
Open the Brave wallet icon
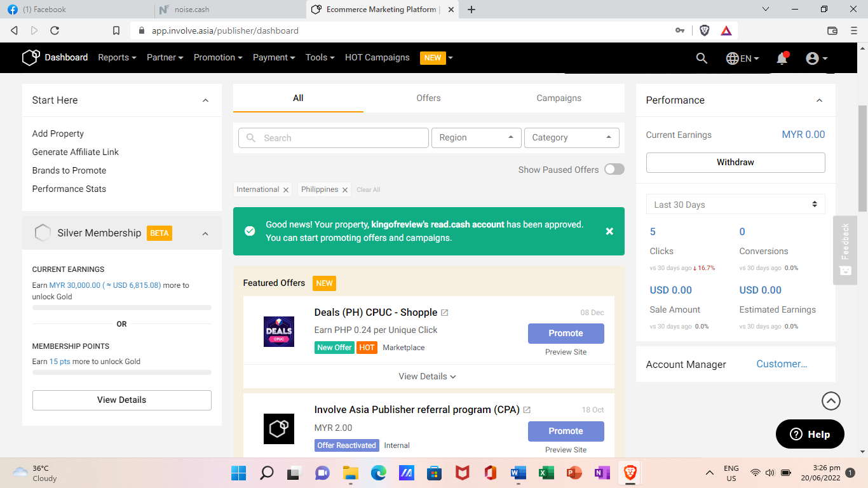832,30
